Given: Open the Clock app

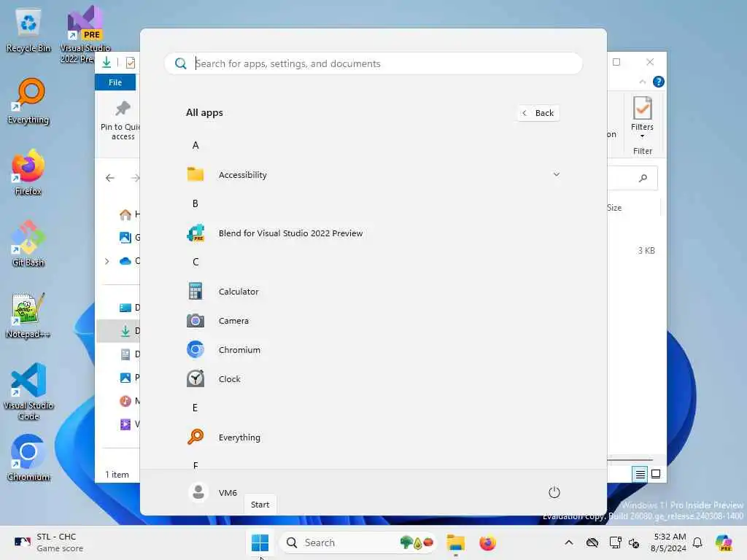Looking at the screenshot, I should tap(373, 379).
